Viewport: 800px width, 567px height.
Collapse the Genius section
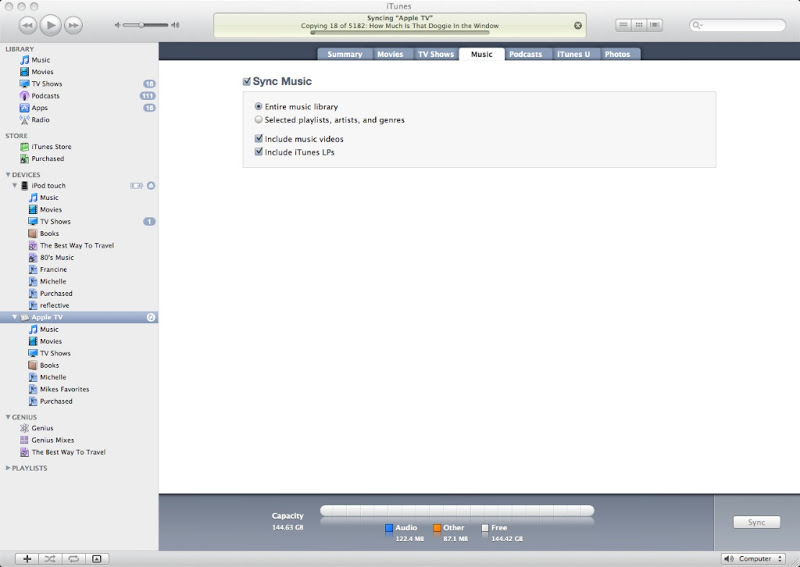(x=8, y=417)
